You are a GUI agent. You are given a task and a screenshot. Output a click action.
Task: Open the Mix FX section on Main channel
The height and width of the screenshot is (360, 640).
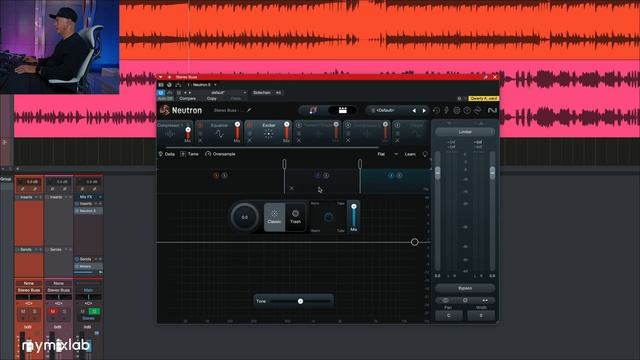pos(88,197)
